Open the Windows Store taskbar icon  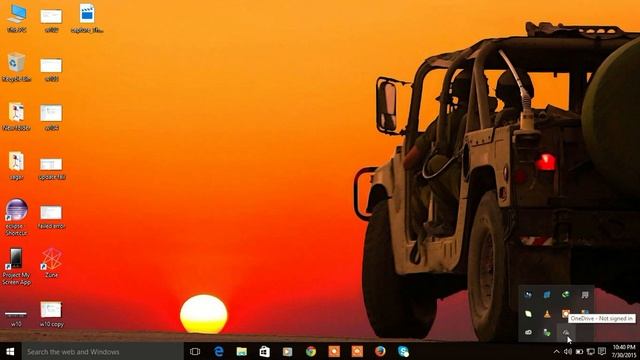click(x=264, y=351)
